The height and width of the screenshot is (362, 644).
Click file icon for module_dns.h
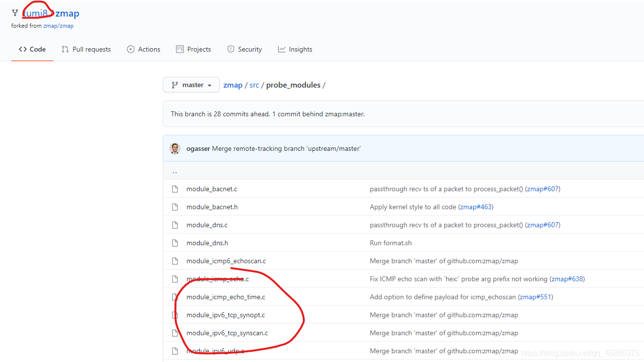pos(175,243)
